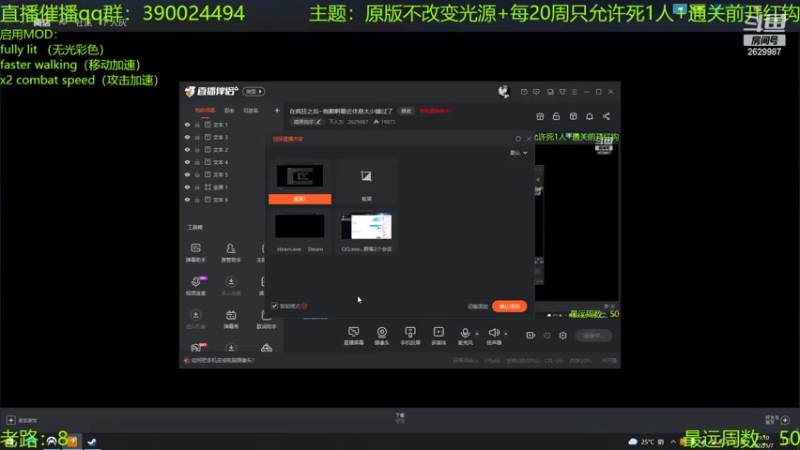Image resolution: width=800 pixels, height=450 pixels.
Task: Open the recording camera icon
Action: click(531, 335)
